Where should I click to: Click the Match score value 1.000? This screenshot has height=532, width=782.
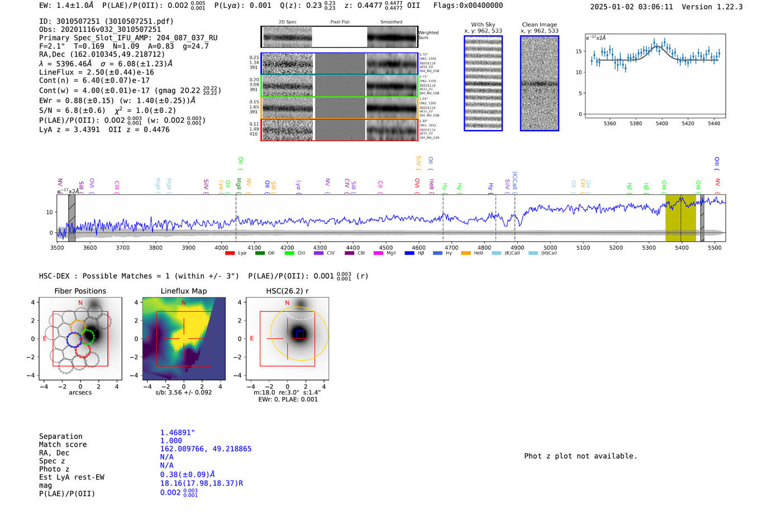tap(171, 441)
